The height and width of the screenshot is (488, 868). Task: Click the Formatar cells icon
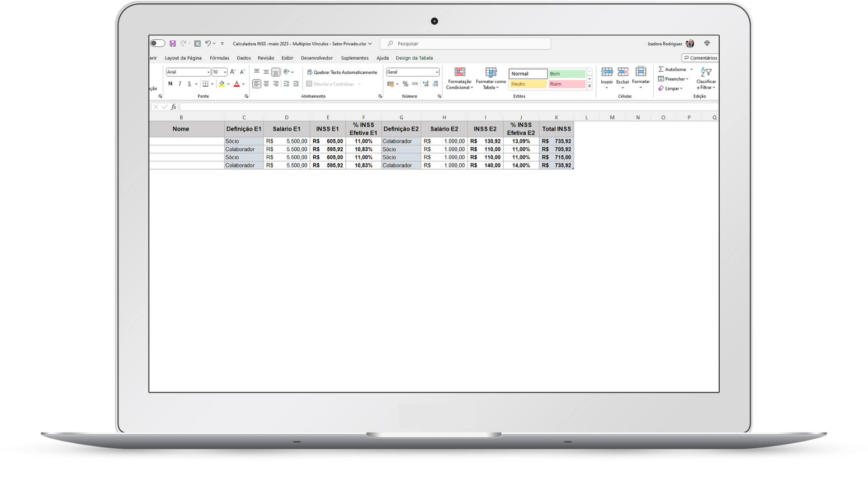point(641,72)
